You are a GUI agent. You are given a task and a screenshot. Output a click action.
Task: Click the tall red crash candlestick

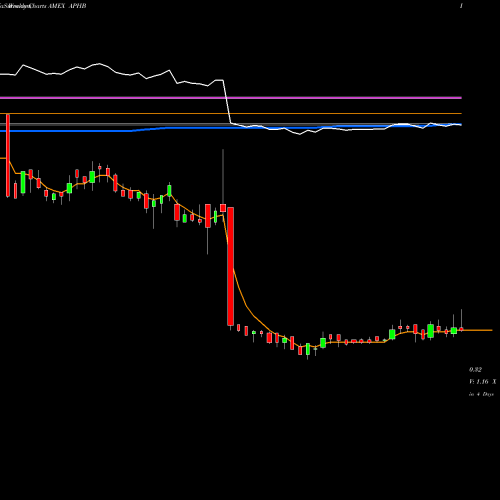[230, 266]
